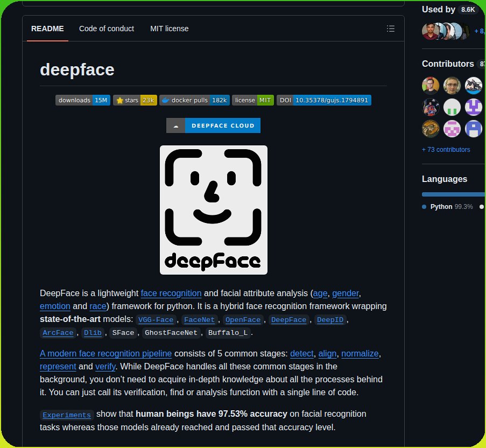The image size is (486, 448).
Task: Open the DeepFace model link
Action: pos(288,320)
